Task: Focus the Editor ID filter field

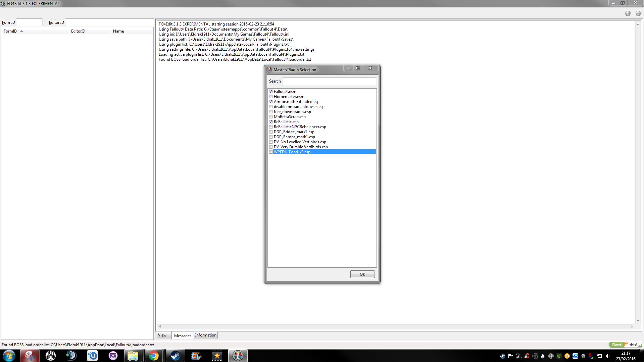Action: pyautogui.click(x=109, y=22)
